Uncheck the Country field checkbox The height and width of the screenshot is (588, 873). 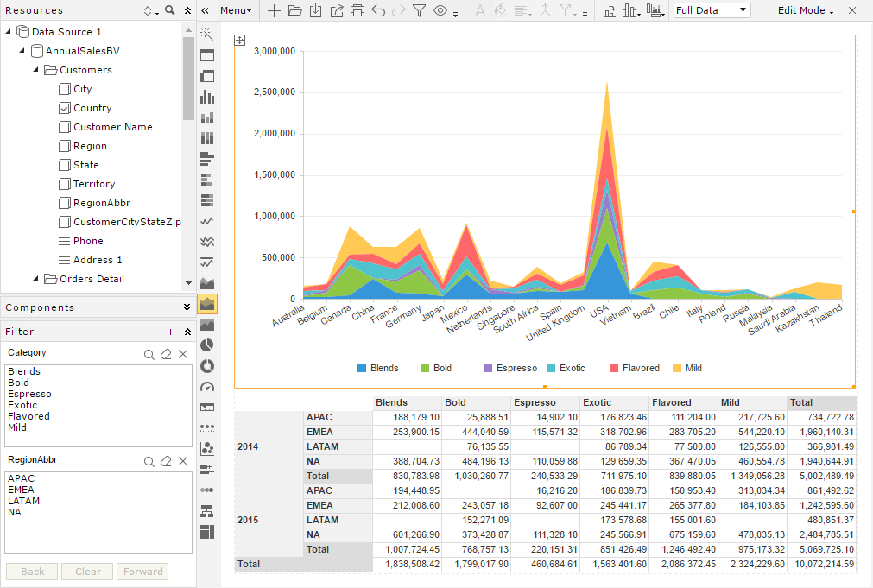pyautogui.click(x=65, y=108)
